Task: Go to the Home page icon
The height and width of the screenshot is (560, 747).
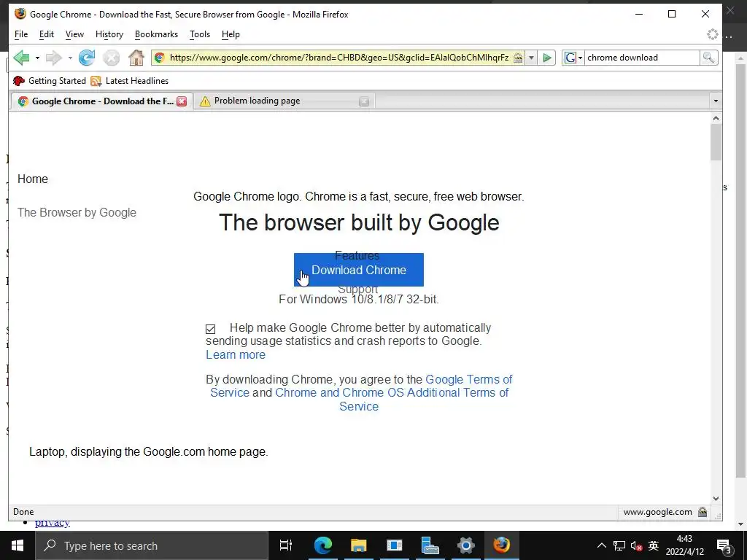Action: point(136,58)
